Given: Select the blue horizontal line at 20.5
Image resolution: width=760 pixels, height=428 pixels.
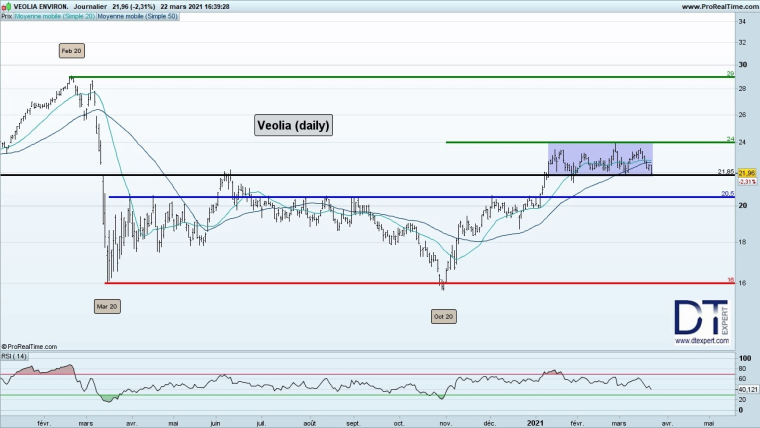Looking at the screenshot, I should (400, 197).
